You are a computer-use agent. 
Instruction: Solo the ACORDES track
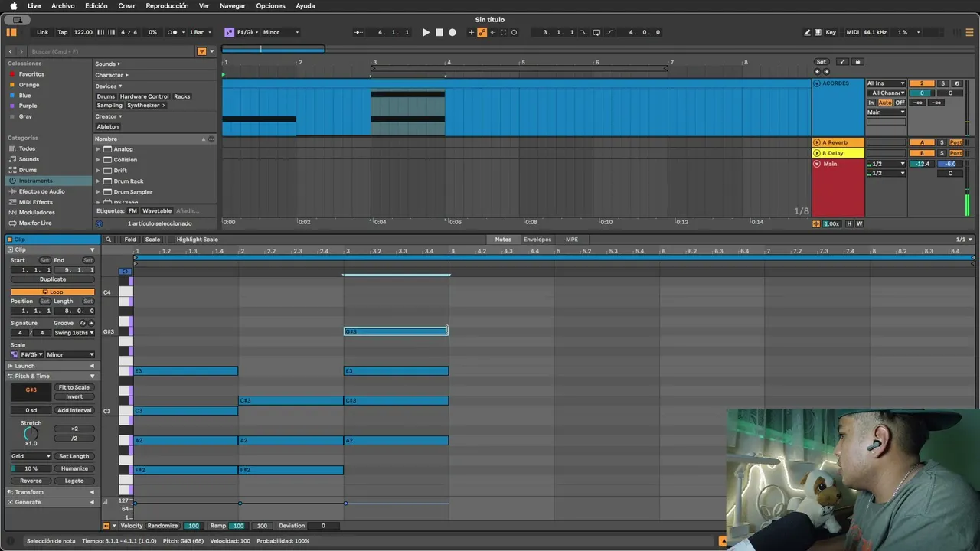[x=942, y=83]
